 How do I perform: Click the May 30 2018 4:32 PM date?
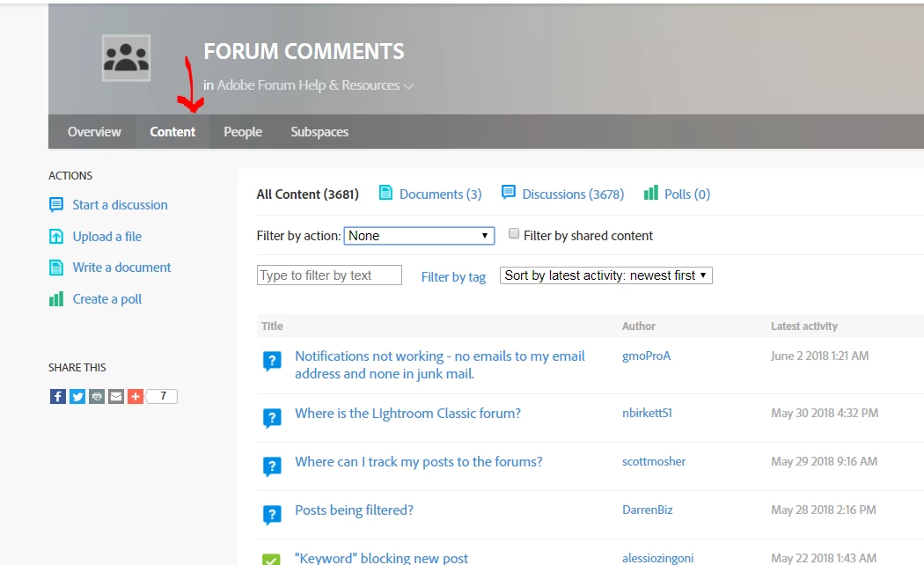pos(825,413)
